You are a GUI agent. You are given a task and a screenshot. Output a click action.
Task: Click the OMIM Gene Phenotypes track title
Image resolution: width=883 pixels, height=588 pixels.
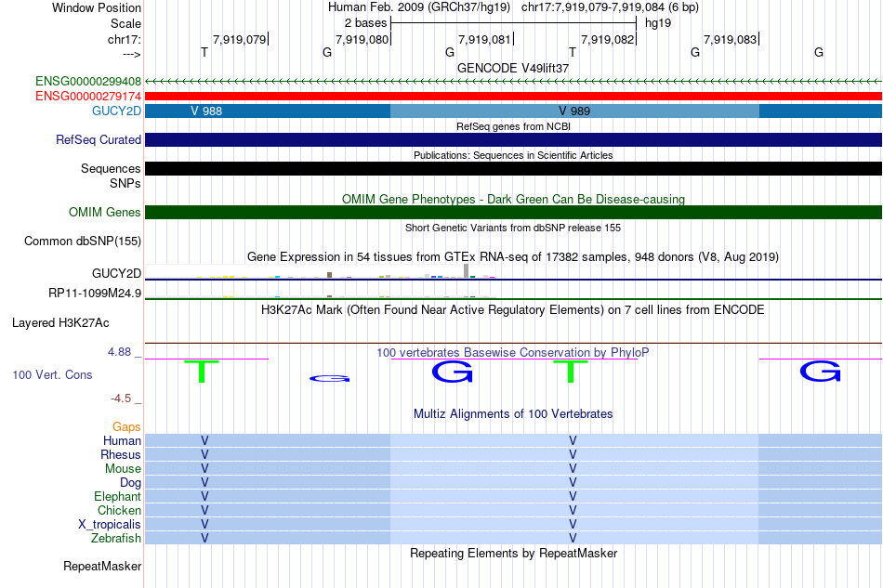point(513,199)
